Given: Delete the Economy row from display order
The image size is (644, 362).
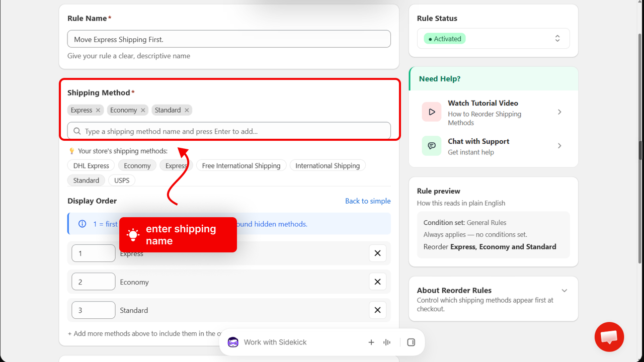Looking at the screenshot, I should click(378, 282).
